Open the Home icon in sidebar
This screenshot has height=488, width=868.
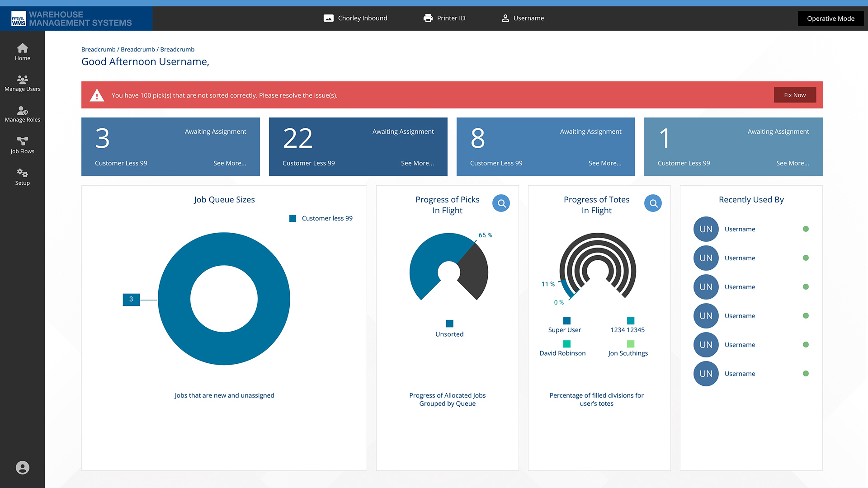(22, 48)
